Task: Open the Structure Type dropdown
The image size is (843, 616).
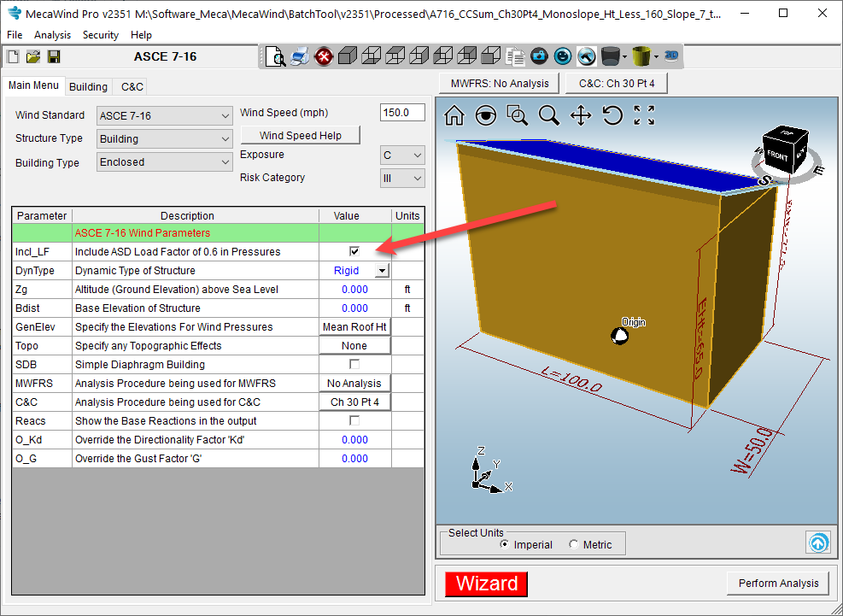Action: [165, 138]
